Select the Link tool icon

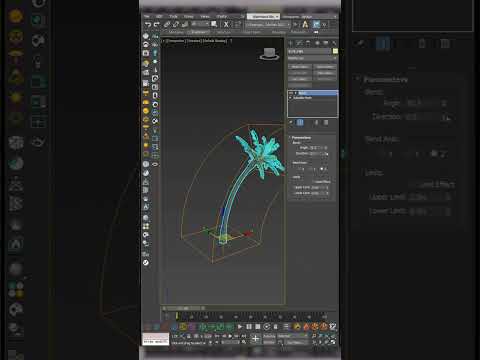(x=167, y=24)
